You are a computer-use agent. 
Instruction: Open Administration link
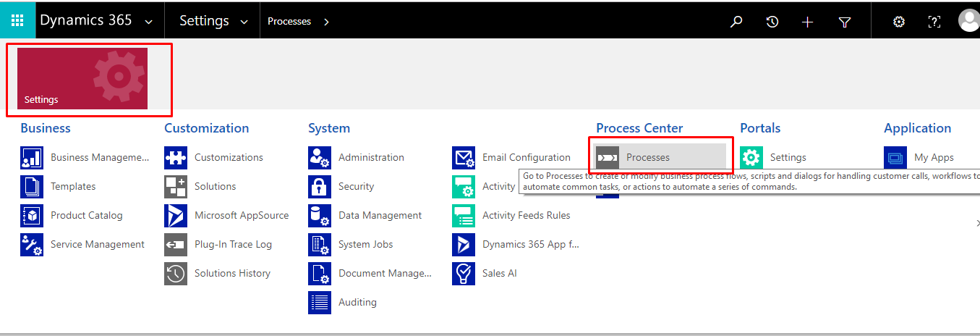click(371, 157)
